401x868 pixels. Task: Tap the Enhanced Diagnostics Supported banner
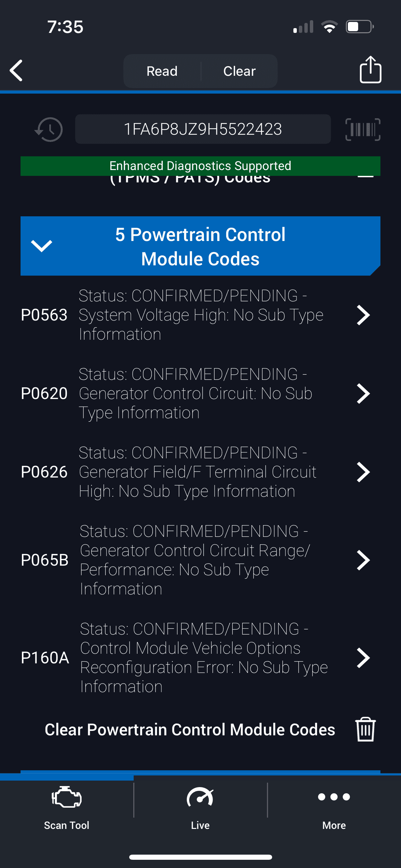200,166
